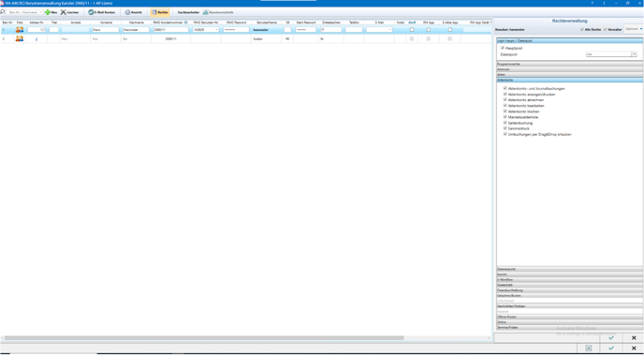
Task: Toggle Mandatssaldenliste checkbox
Action: pos(505,117)
